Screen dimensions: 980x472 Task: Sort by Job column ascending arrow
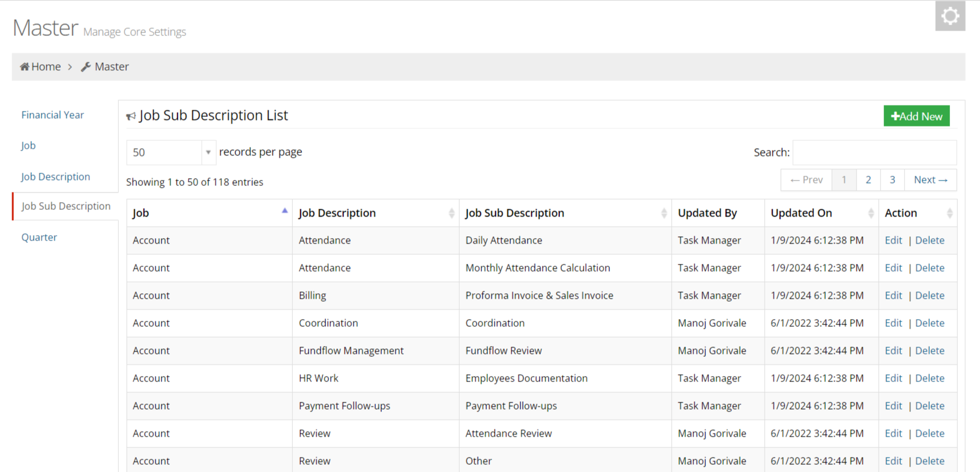pos(284,211)
